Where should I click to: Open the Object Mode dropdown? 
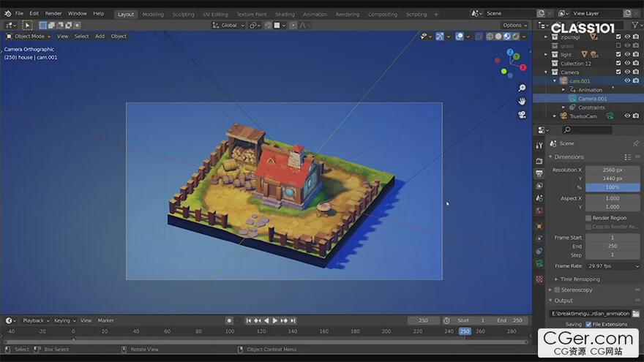click(29, 36)
